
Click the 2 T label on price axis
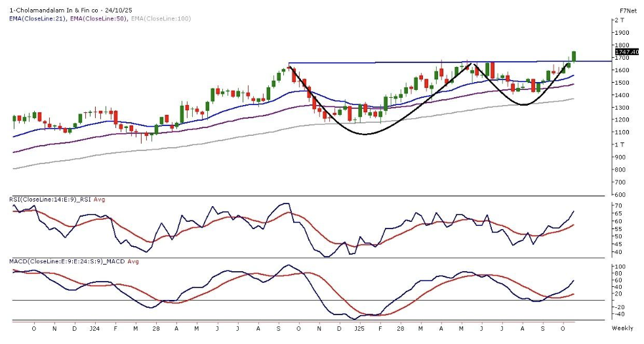point(619,20)
